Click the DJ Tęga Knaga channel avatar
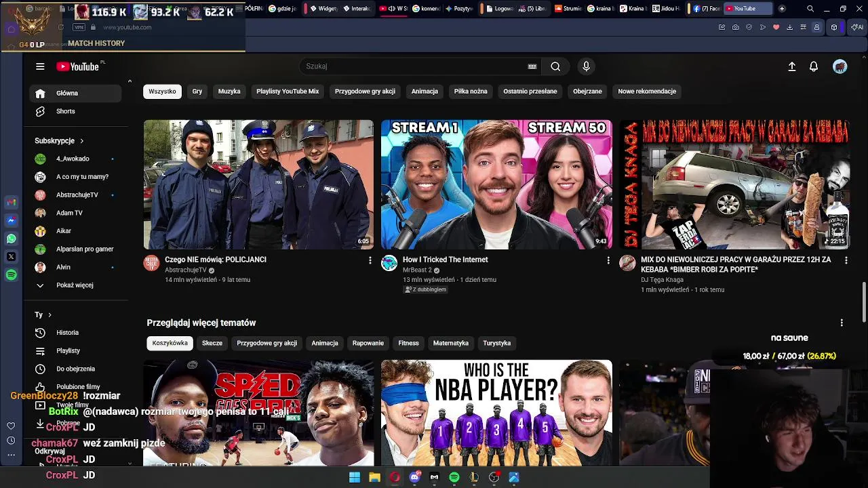868x488 pixels. 627,263
